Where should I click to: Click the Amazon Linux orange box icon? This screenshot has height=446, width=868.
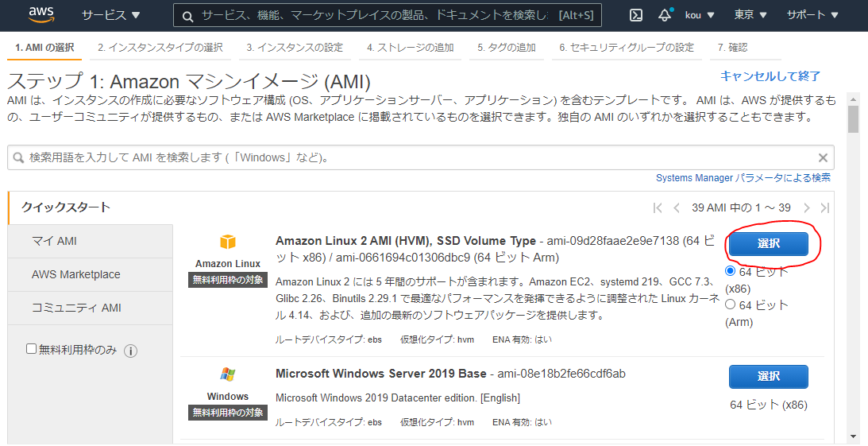pos(228,242)
